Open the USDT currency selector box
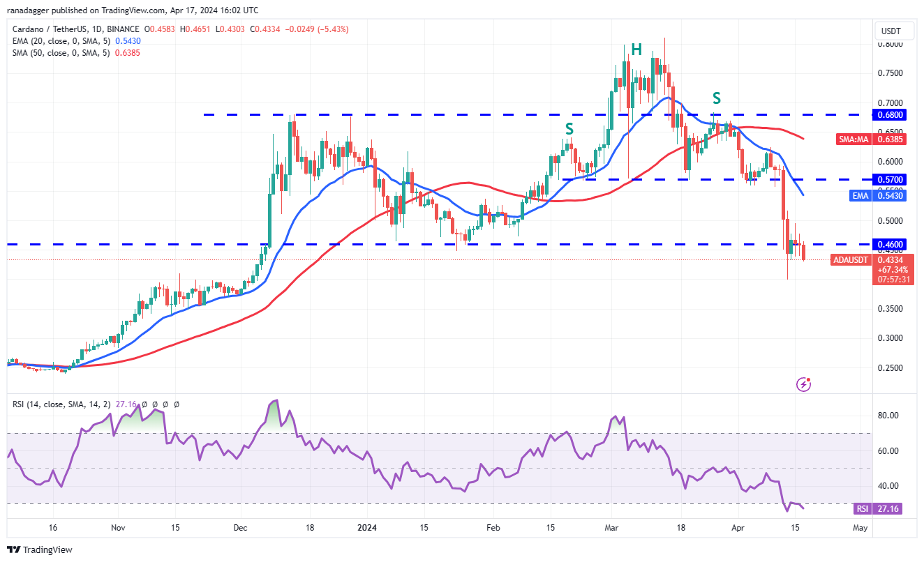This screenshot has height=562, width=924. click(x=891, y=31)
